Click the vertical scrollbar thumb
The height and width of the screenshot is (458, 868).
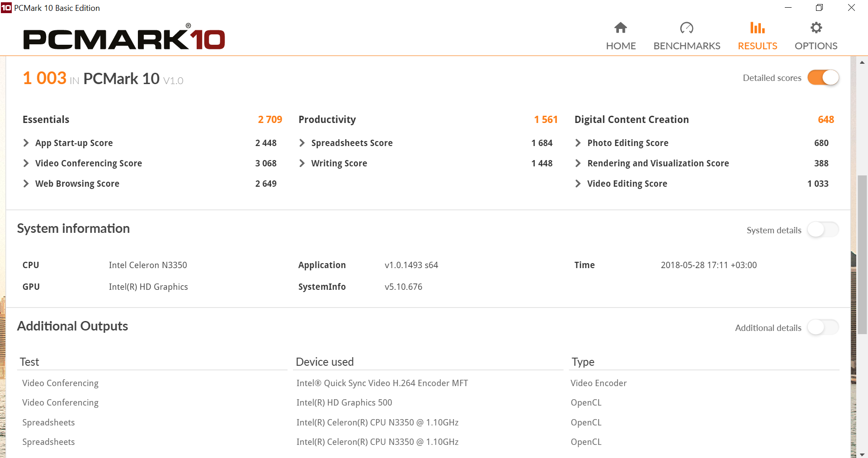[862, 255]
